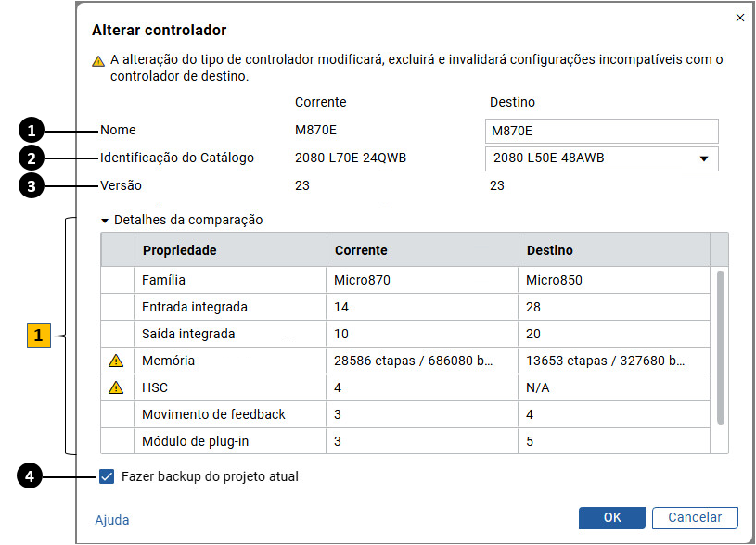
Task: Open the Ajuda help link
Action: click(111, 520)
